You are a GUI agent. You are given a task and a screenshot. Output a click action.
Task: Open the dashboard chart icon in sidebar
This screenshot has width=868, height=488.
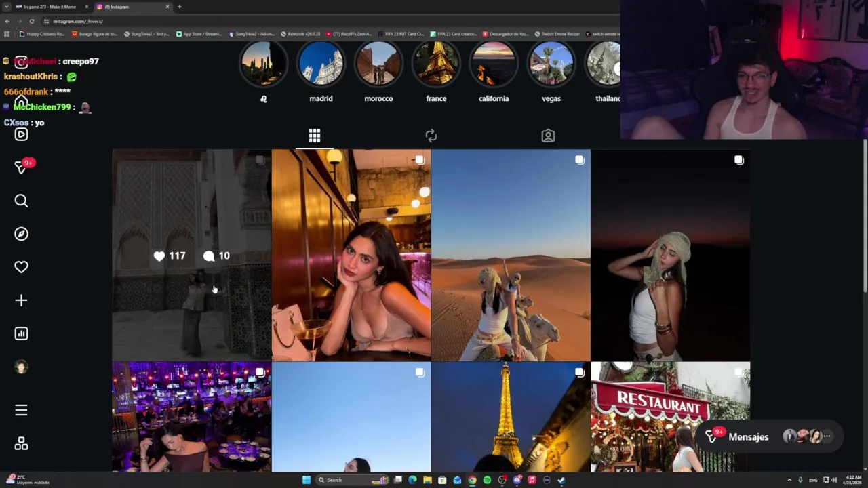coord(21,333)
